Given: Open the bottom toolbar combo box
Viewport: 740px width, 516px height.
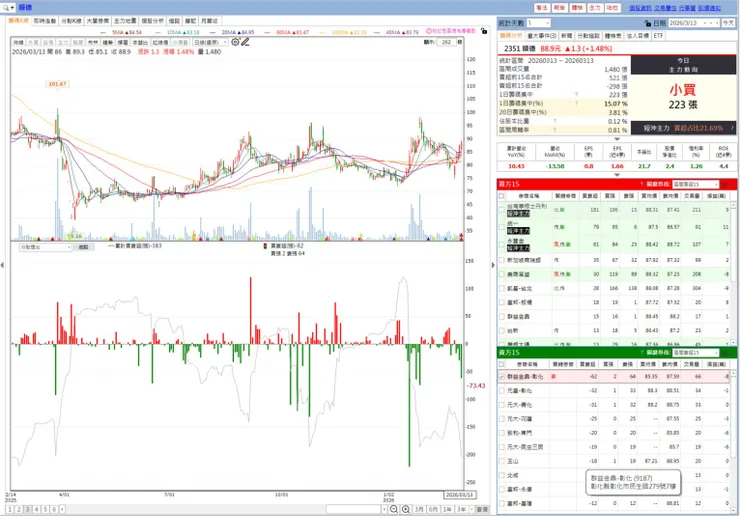Looking at the screenshot, I should coord(356,509).
